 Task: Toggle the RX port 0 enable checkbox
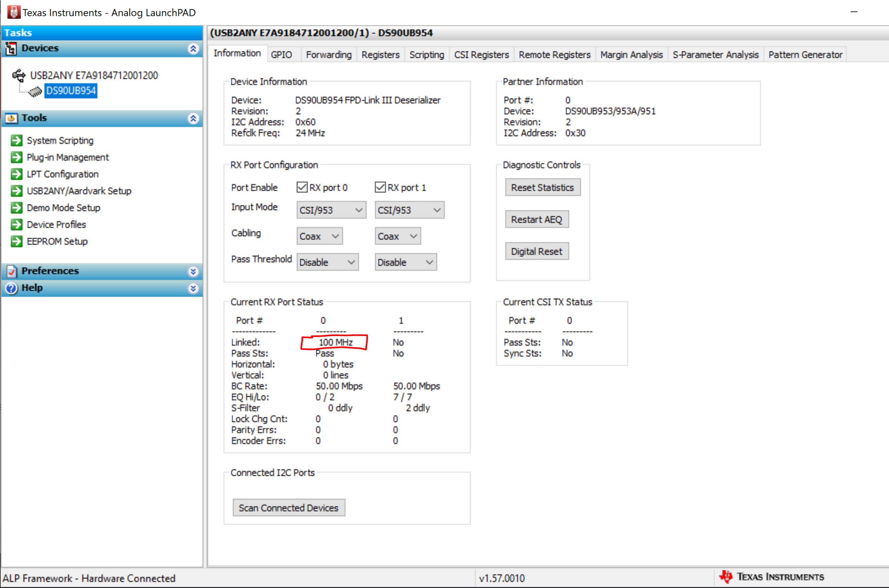click(302, 187)
